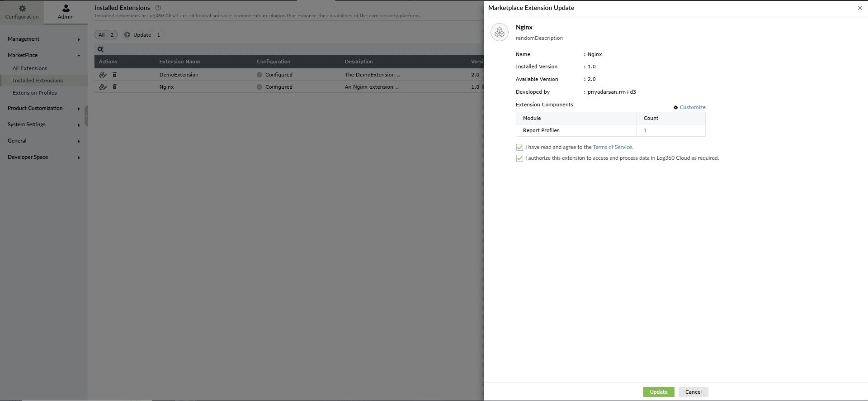Open help for Installed Extensions
This screenshot has height=401, width=868.
point(158,8)
